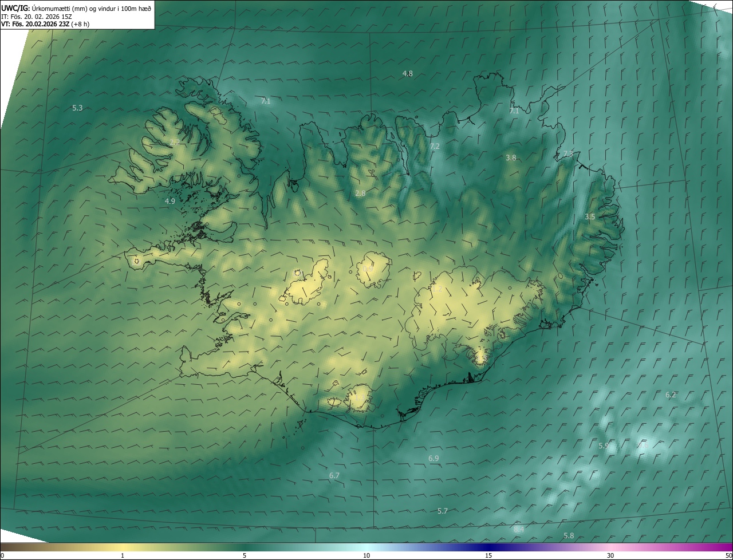
Task: Click the pink colorbar segment above 30
Action: click(610, 547)
